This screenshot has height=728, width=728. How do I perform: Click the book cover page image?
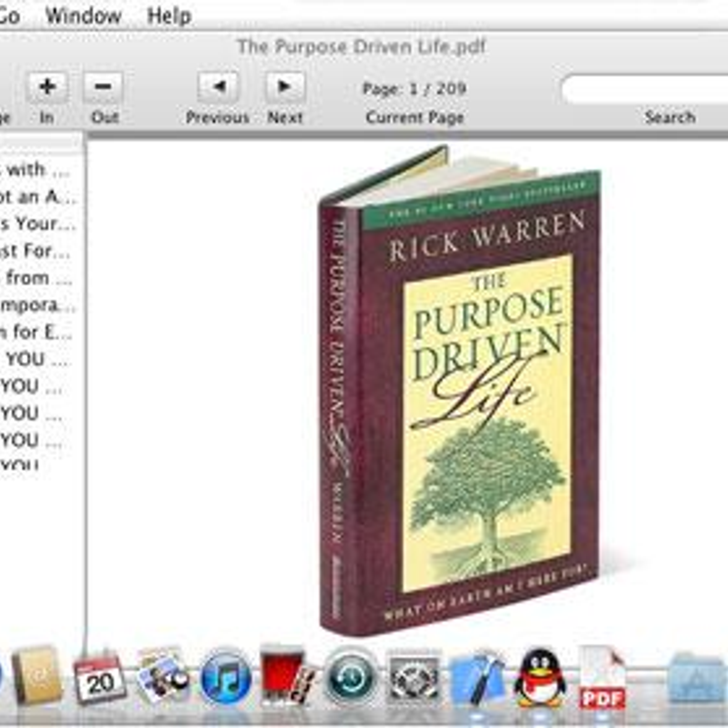pos(460,390)
